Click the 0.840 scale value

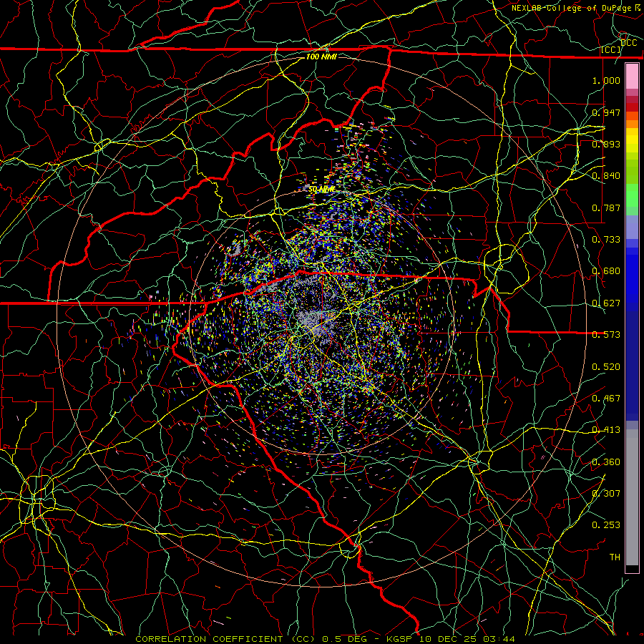pos(606,175)
